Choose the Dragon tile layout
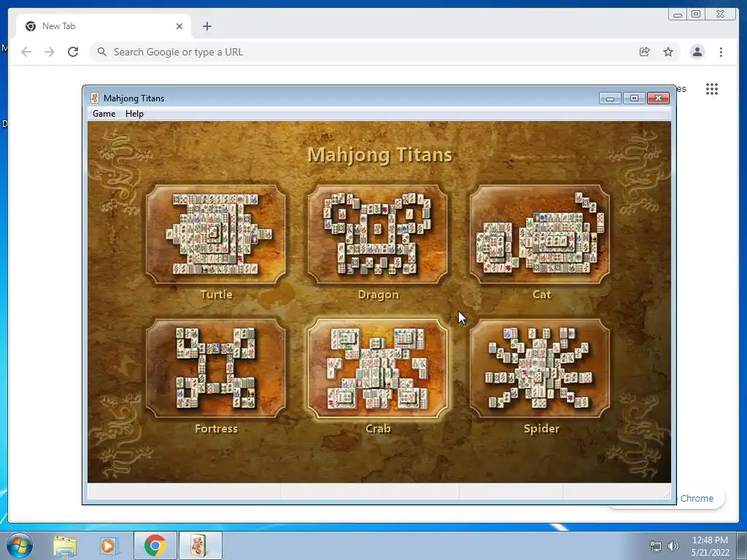This screenshot has height=560, width=747. click(x=378, y=234)
